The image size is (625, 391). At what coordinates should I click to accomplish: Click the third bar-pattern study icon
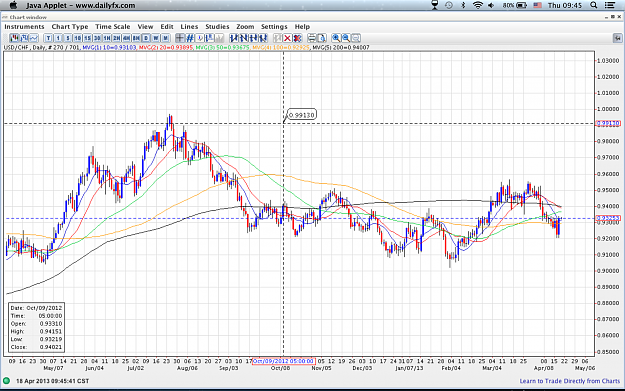point(253,38)
